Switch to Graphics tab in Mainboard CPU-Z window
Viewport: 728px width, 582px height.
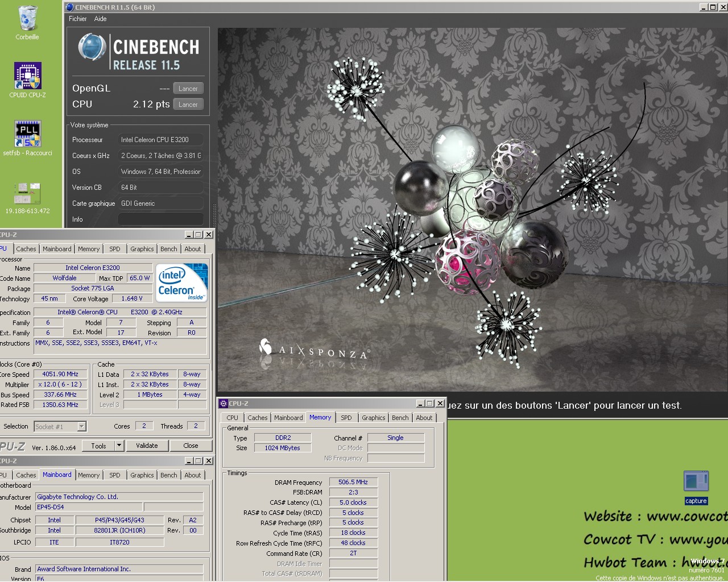(x=142, y=475)
